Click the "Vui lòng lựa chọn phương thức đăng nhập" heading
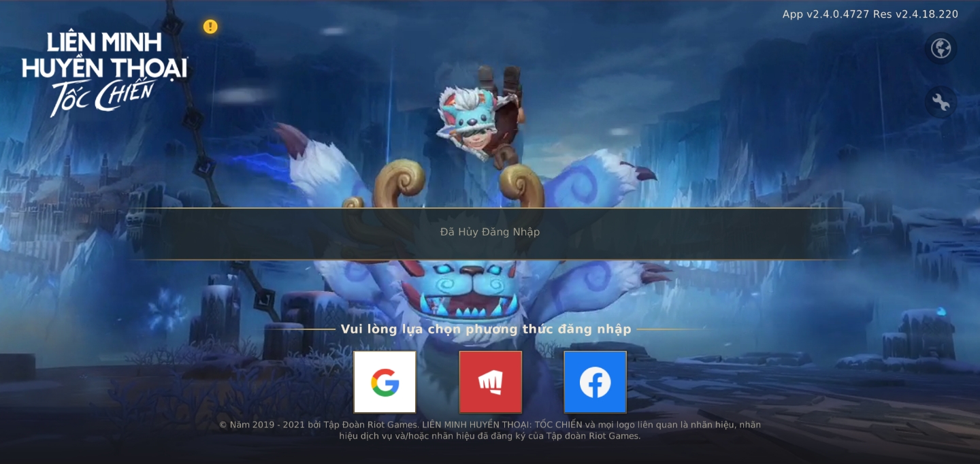980x464 pixels. pos(486,329)
